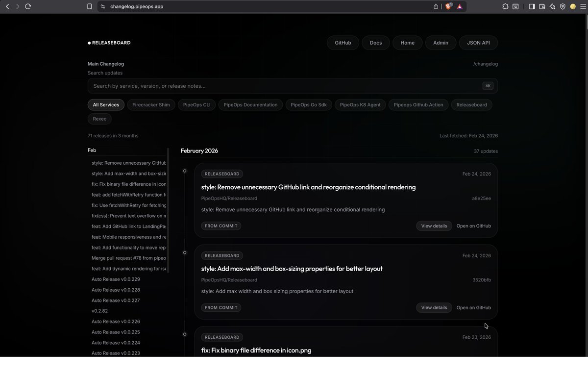Open the GitHub nav button
This screenshot has height=377, width=588.
tap(343, 43)
